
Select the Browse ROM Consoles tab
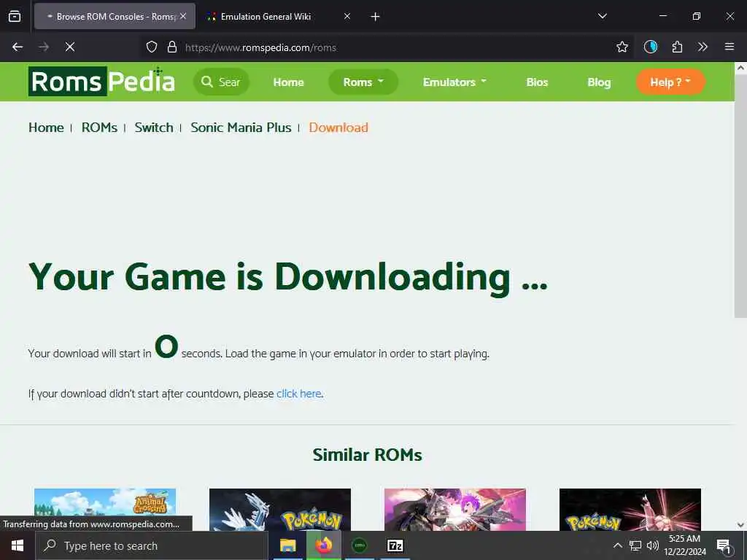115,16
